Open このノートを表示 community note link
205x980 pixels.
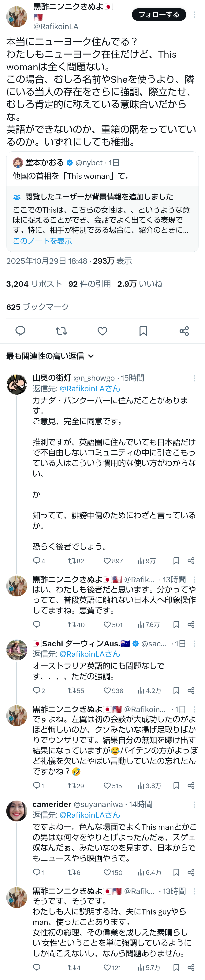tap(42, 241)
